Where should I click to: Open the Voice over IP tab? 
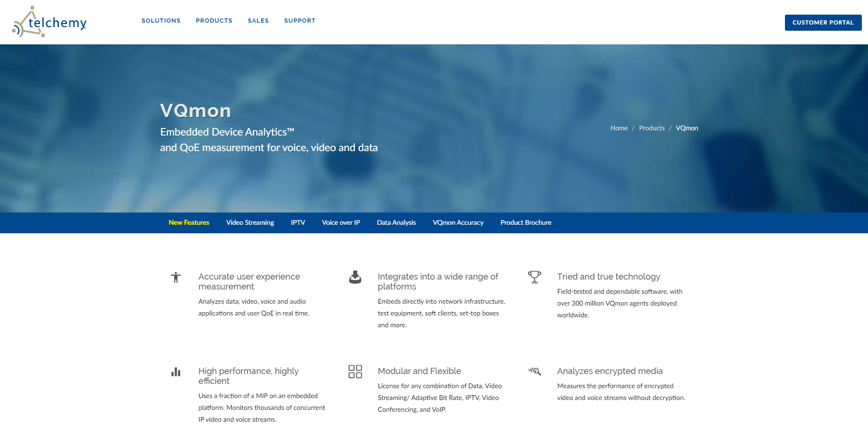(x=341, y=222)
